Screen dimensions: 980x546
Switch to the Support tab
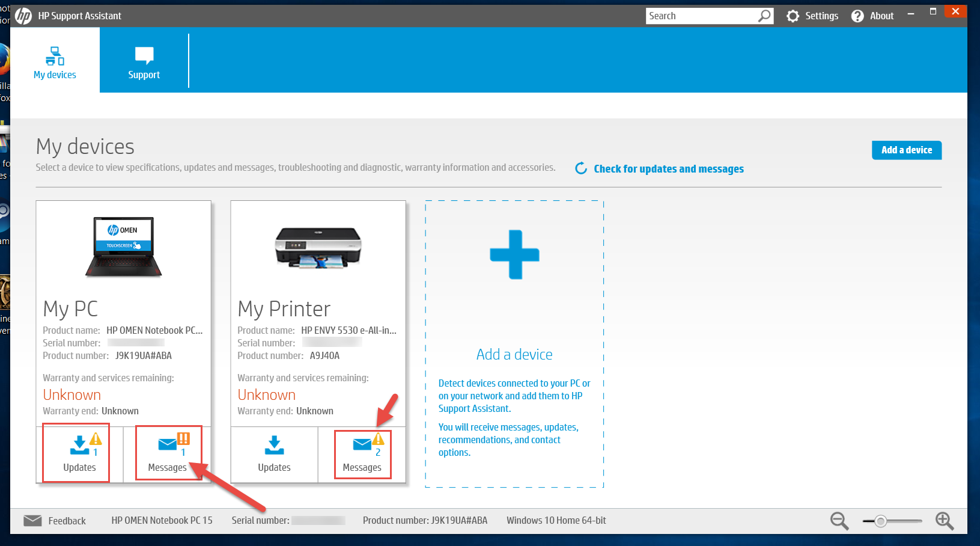(x=144, y=60)
